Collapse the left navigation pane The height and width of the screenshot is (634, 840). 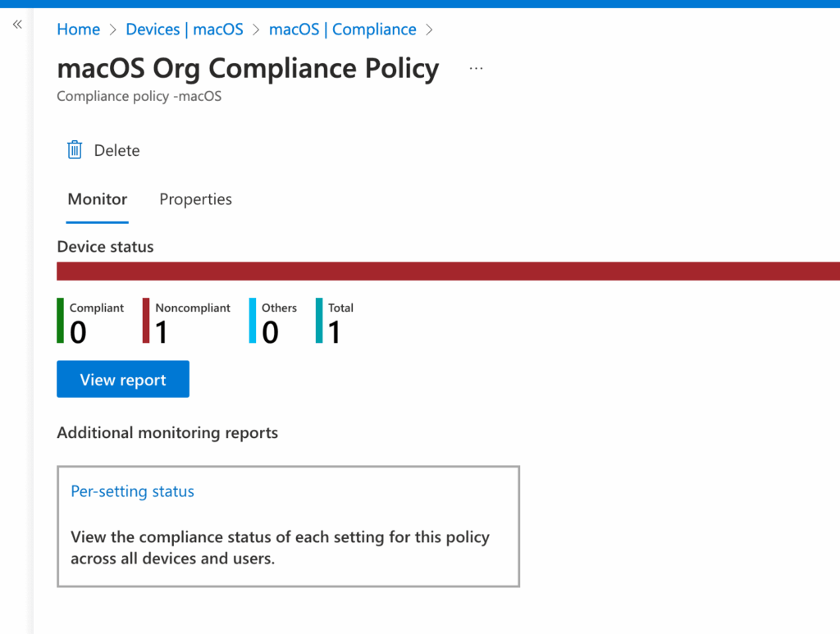(x=16, y=24)
